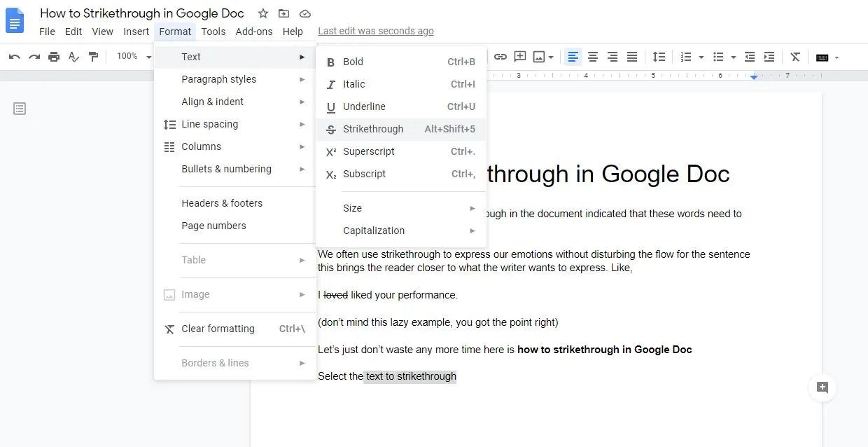Toggle Justify alignment in toolbar
The width and height of the screenshot is (868, 447).
tap(632, 57)
